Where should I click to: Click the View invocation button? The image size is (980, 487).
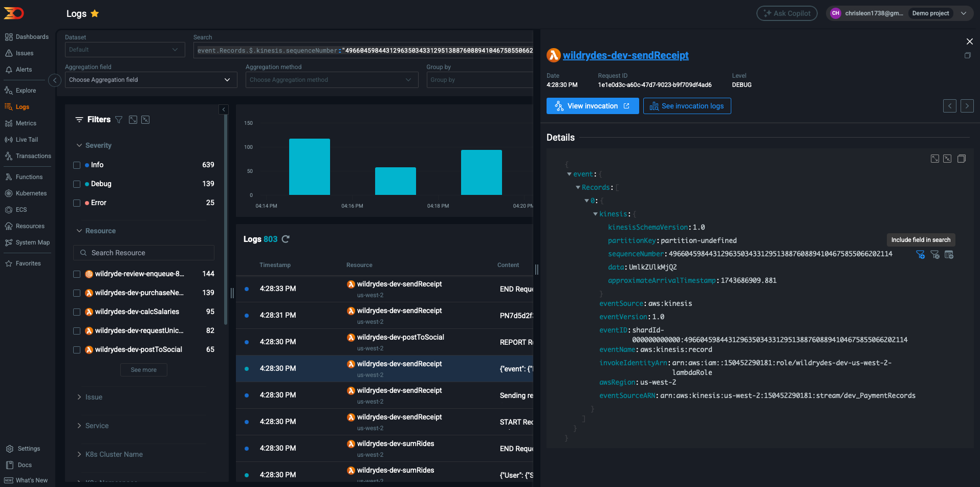[593, 106]
